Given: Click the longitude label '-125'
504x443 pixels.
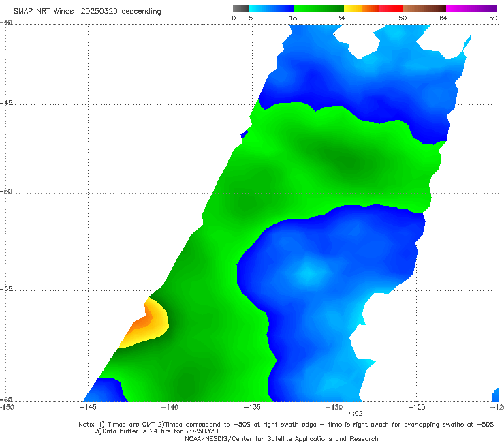Looking at the screenshot, I should (x=416, y=407).
